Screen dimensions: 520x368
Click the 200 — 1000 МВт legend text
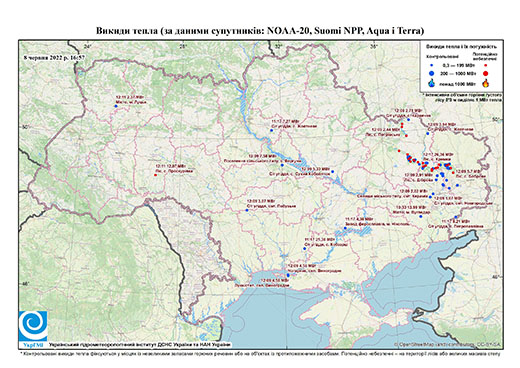click(x=458, y=73)
